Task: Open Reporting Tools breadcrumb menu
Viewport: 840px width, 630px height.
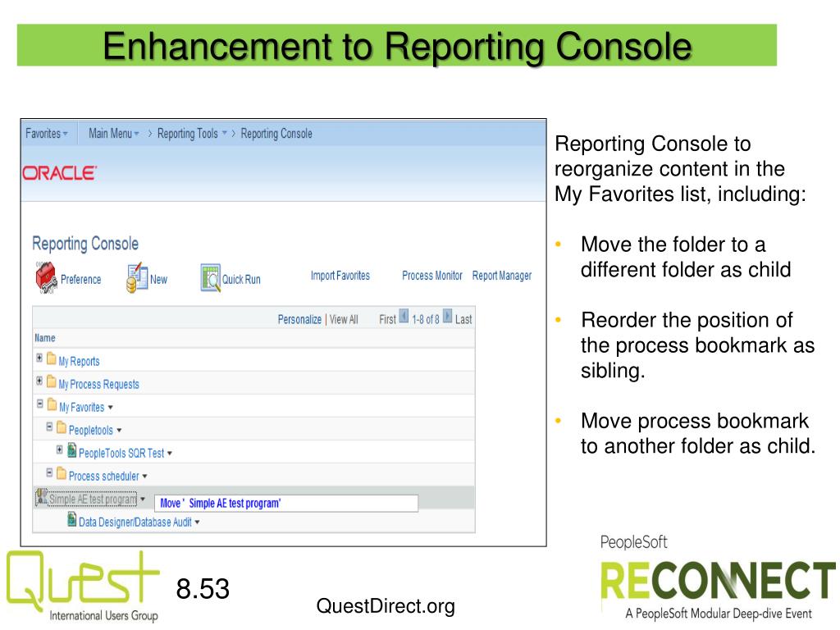Action: (192, 134)
